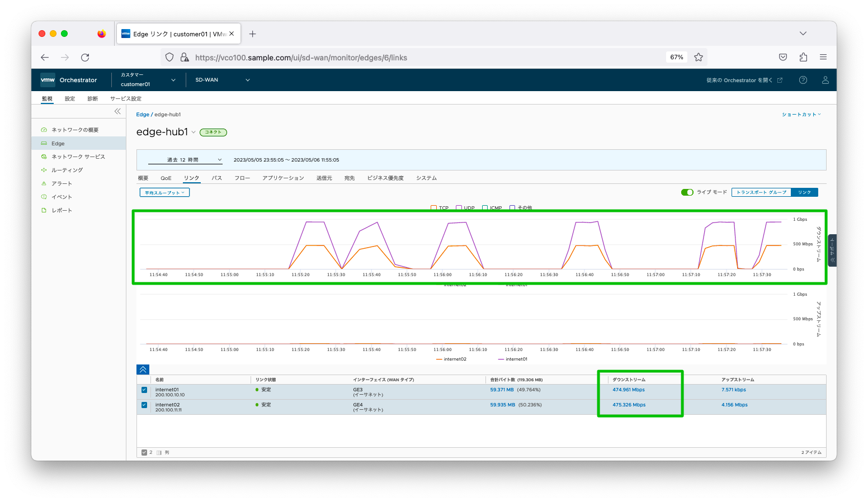Expand the chevron next to edge-hub1
Viewport: 868px width, 502px height.
[x=194, y=132]
